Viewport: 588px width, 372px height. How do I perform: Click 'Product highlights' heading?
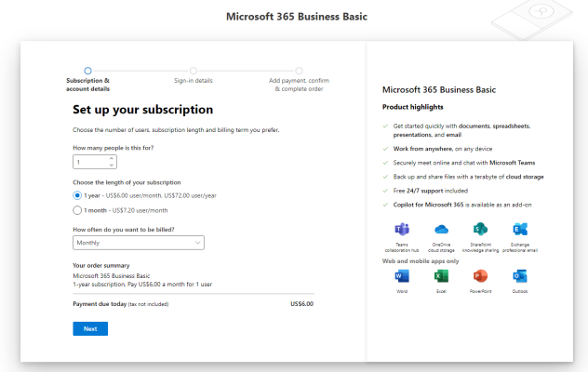pos(413,107)
